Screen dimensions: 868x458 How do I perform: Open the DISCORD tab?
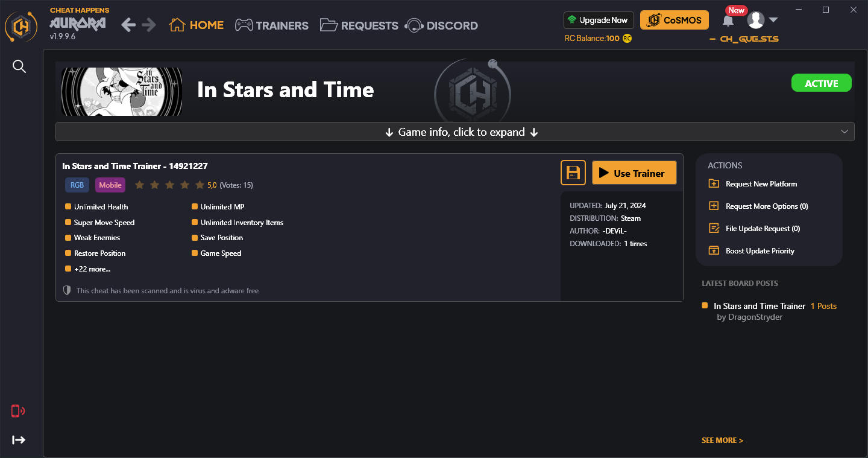pos(442,25)
